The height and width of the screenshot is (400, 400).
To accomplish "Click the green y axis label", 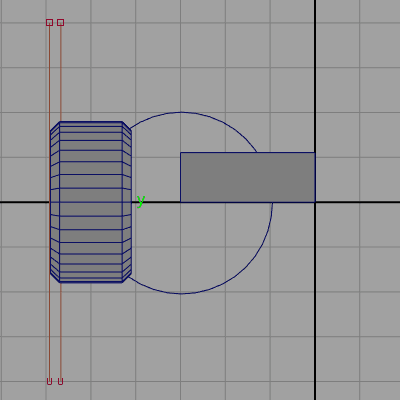I will tap(141, 202).
